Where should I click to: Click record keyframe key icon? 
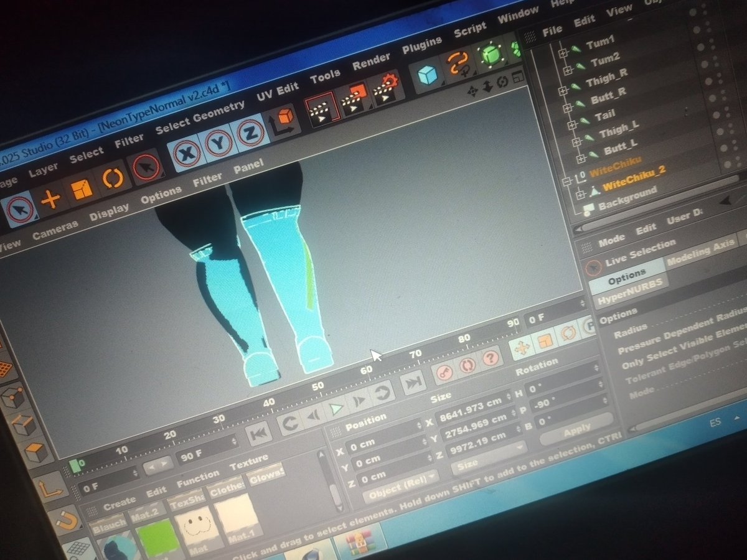[x=444, y=371]
